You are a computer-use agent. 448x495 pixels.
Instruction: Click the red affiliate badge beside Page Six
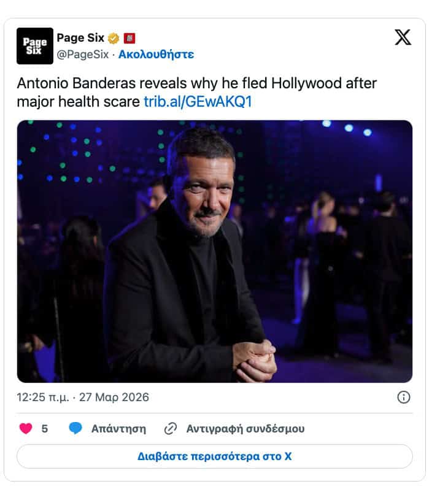click(129, 38)
